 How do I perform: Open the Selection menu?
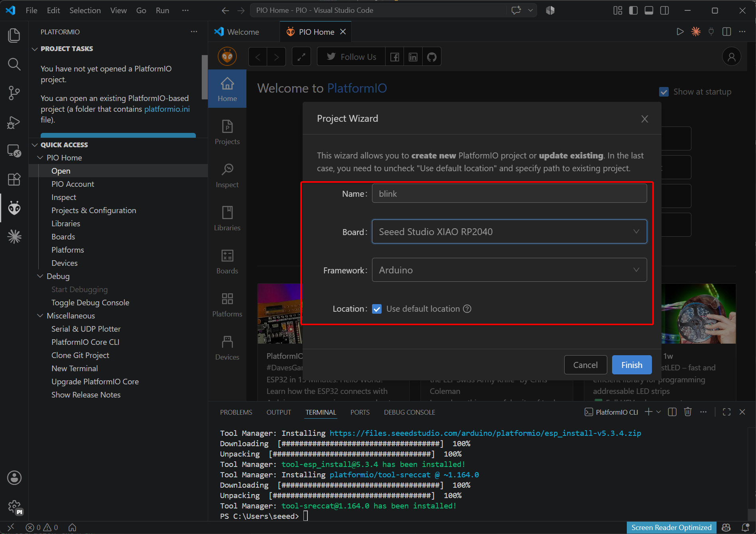click(85, 10)
